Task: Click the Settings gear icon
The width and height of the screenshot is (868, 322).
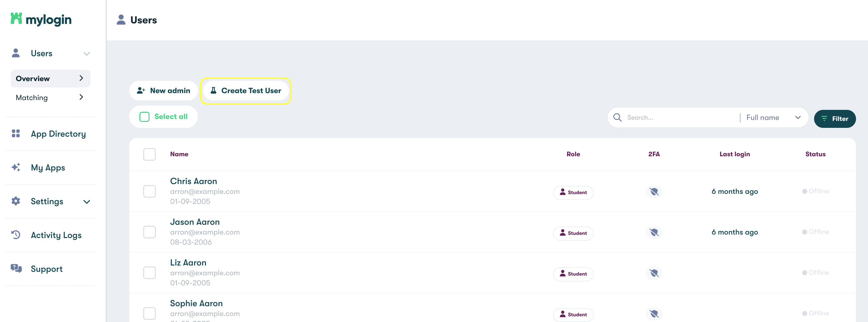Action: click(15, 201)
